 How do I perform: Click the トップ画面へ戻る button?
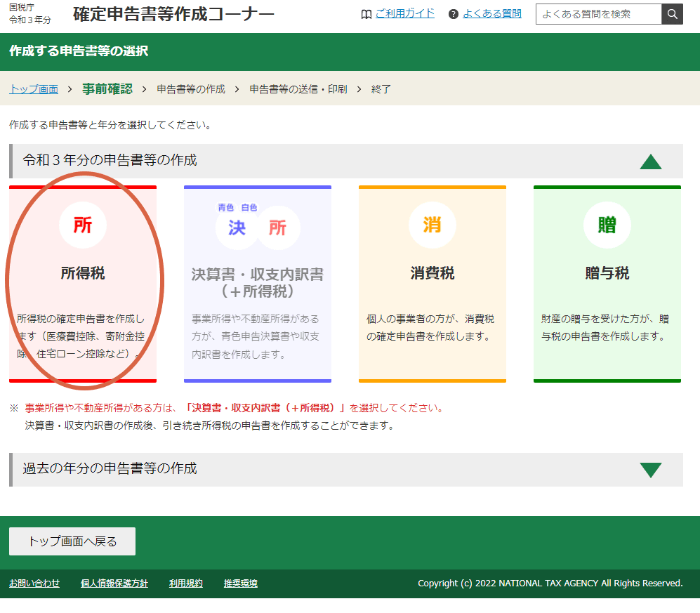click(x=72, y=541)
